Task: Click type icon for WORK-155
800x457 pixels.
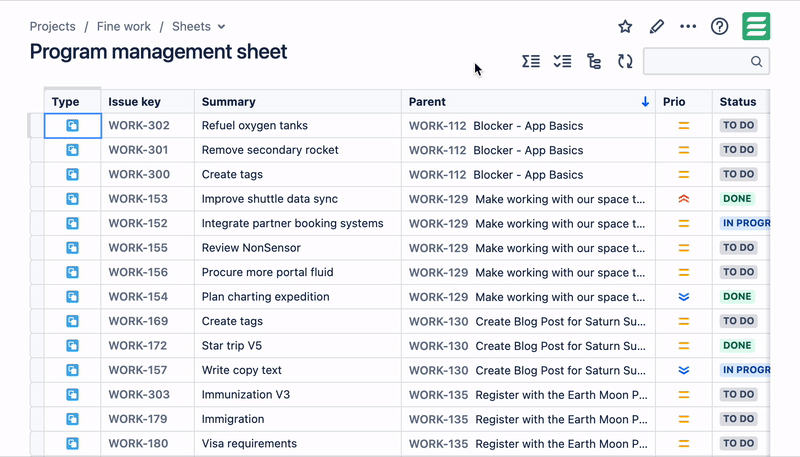Action: click(72, 248)
